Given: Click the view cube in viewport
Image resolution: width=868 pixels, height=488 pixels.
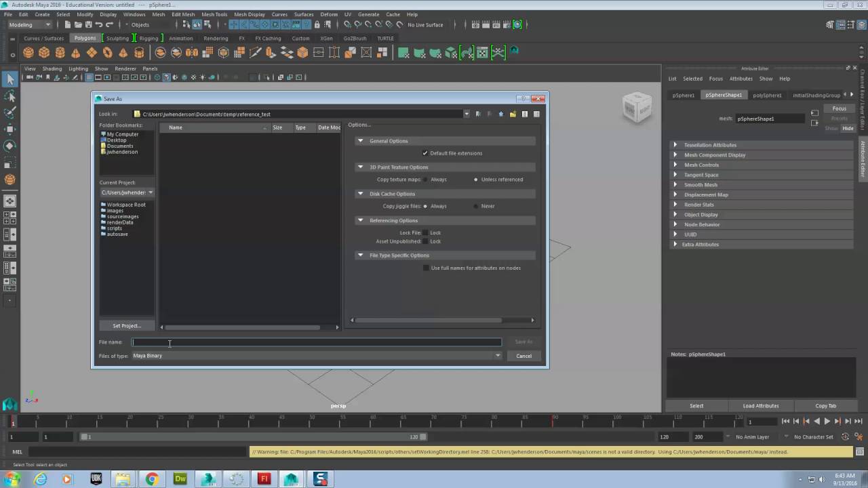Looking at the screenshot, I should (636, 107).
